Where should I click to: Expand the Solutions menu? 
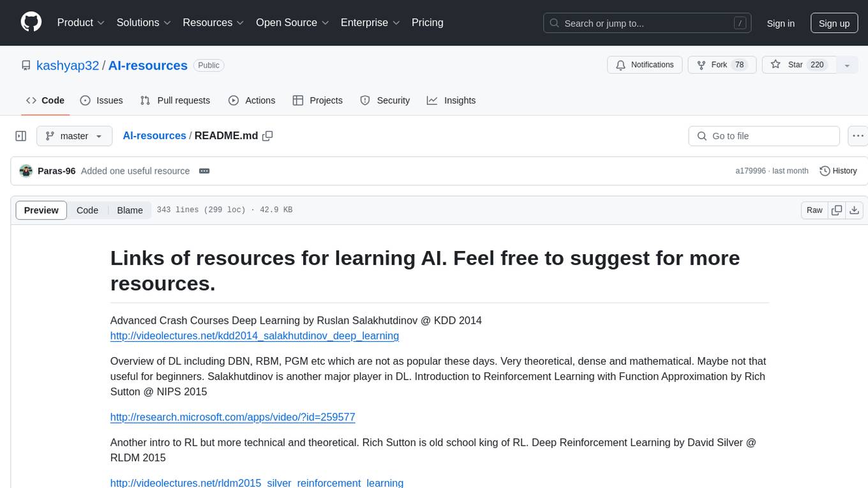(x=144, y=22)
